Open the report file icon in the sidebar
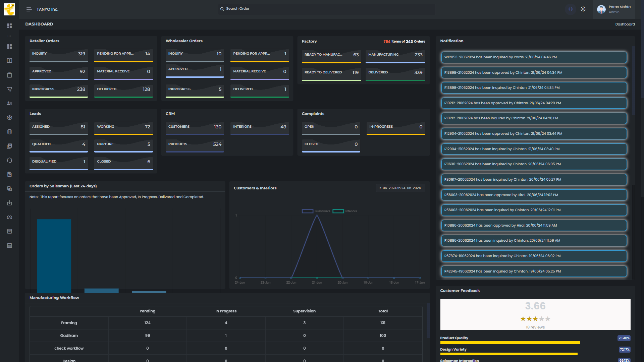 pos(9,174)
